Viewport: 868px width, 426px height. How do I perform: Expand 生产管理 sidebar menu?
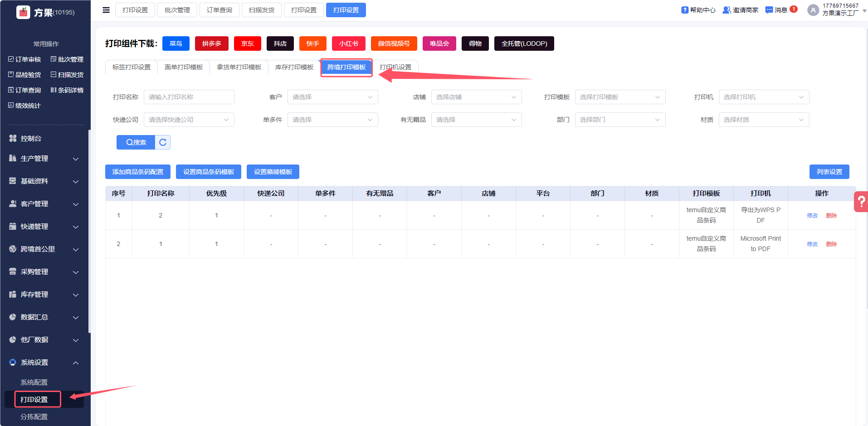pyautogui.click(x=44, y=159)
